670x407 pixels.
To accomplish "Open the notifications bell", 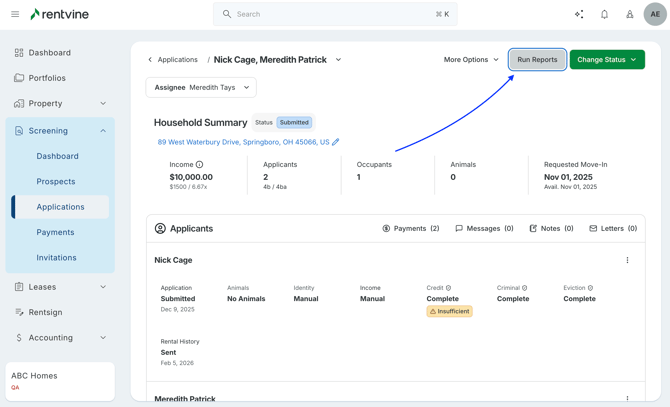I will [604, 14].
